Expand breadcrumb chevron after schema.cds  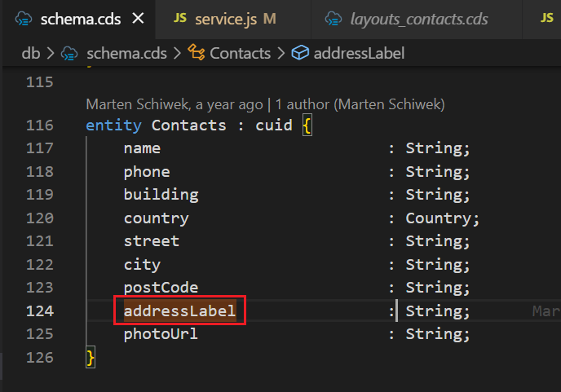tap(178, 54)
